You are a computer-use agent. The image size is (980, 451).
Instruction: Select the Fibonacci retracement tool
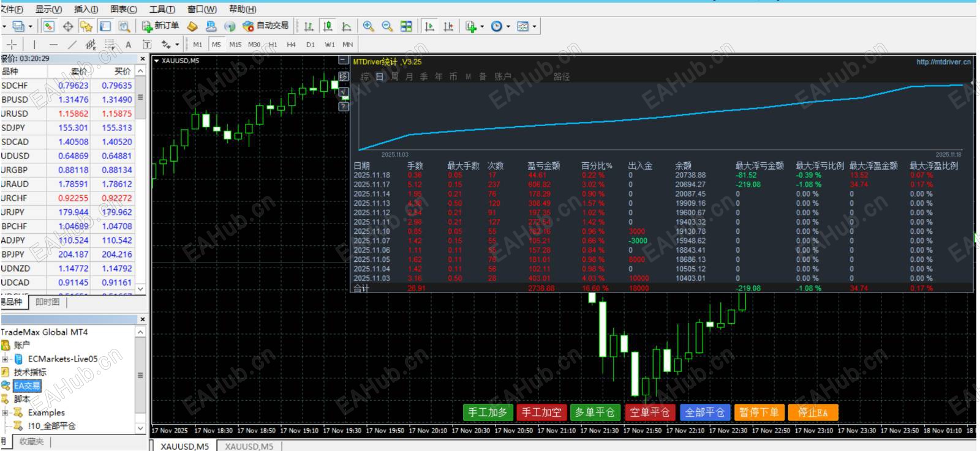[x=110, y=44]
